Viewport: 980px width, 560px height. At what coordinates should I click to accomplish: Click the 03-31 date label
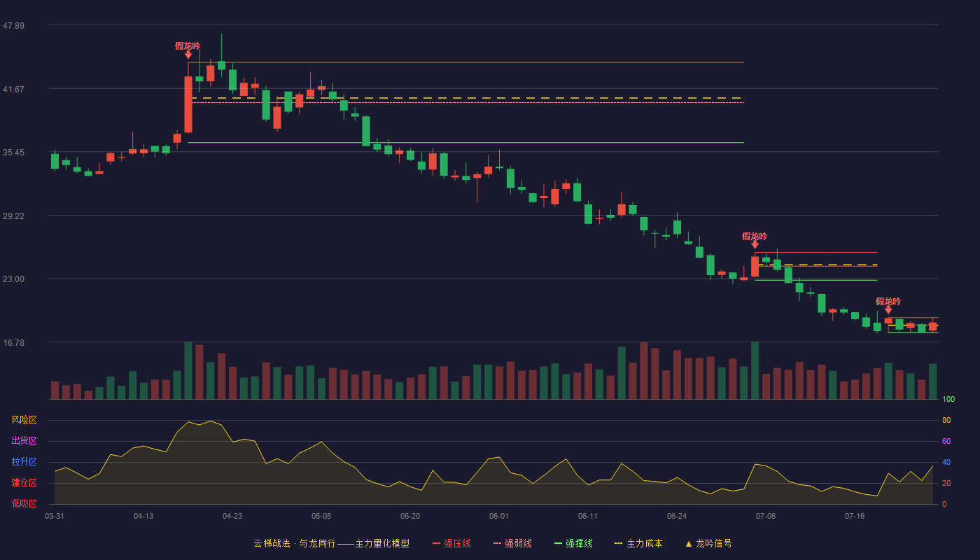(55, 516)
